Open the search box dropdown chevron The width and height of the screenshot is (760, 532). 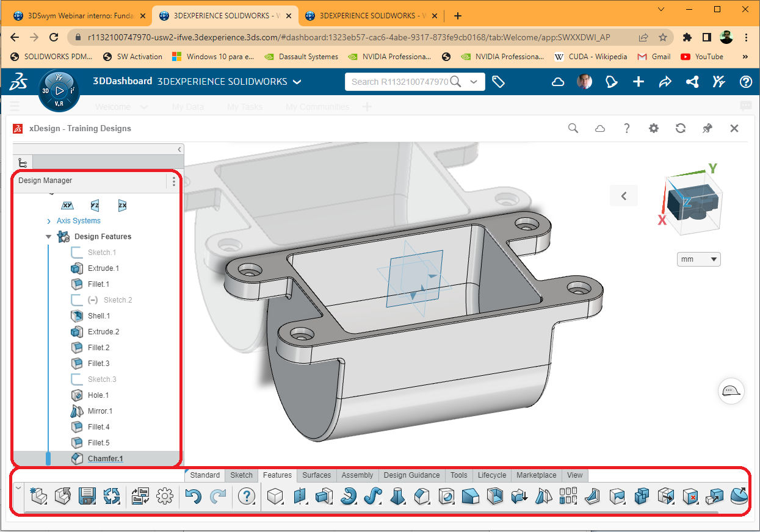point(474,82)
